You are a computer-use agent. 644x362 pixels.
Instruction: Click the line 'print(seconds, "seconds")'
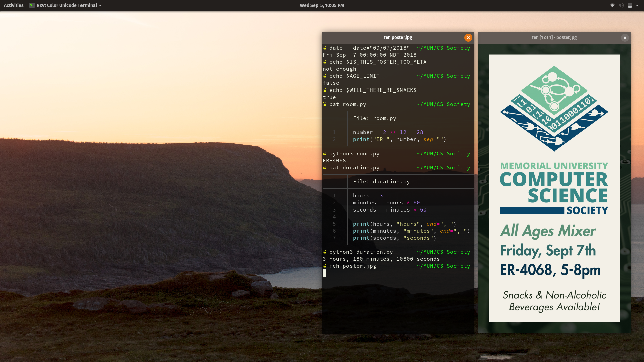click(x=395, y=238)
